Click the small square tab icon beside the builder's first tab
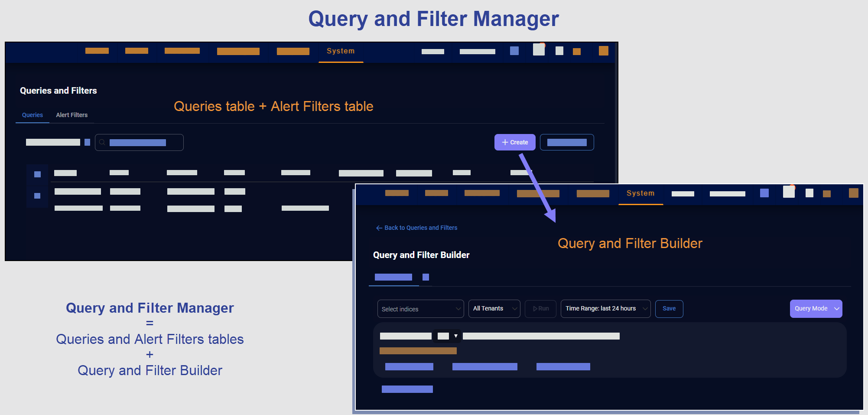Screen dimensions: 868x415 pos(426,277)
